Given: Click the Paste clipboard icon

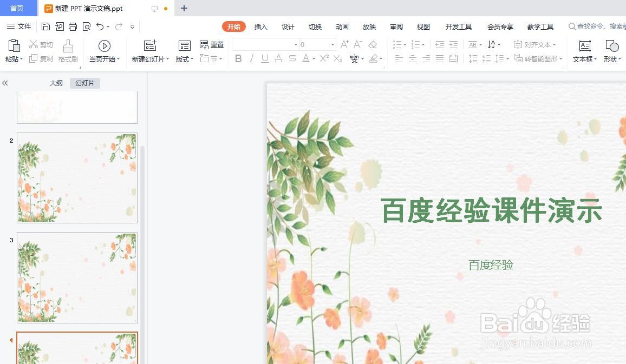Looking at the screenshot, I should click(14, 45).
